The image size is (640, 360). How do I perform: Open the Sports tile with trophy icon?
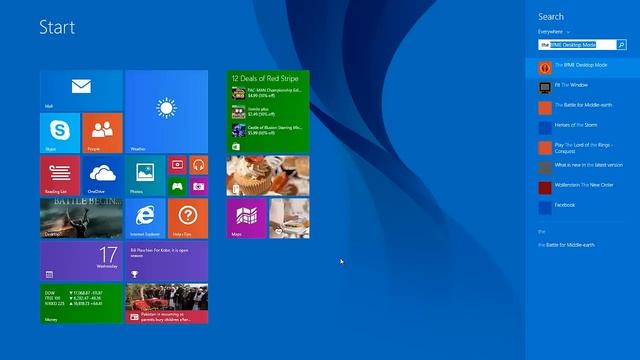click(167, 261)
